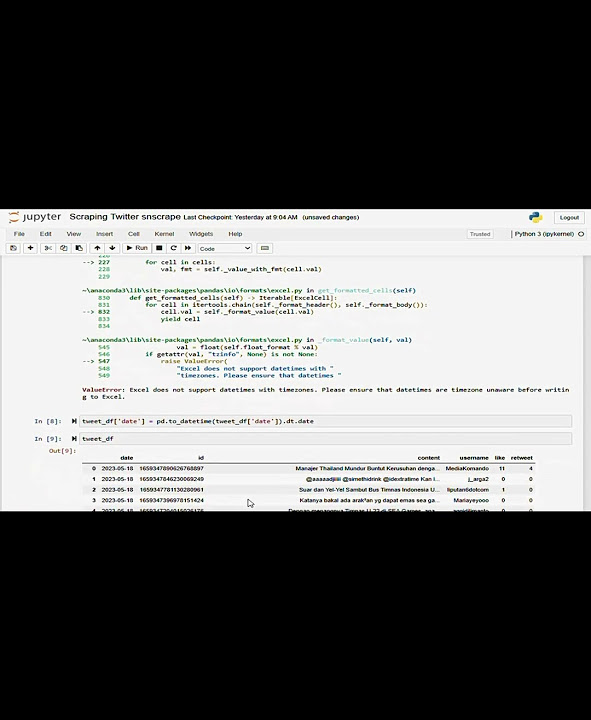The height and width of the screenshot is (720, 591).
Task: Interrupt the kernel with stop icon
Action: click(x=159, y=248)
